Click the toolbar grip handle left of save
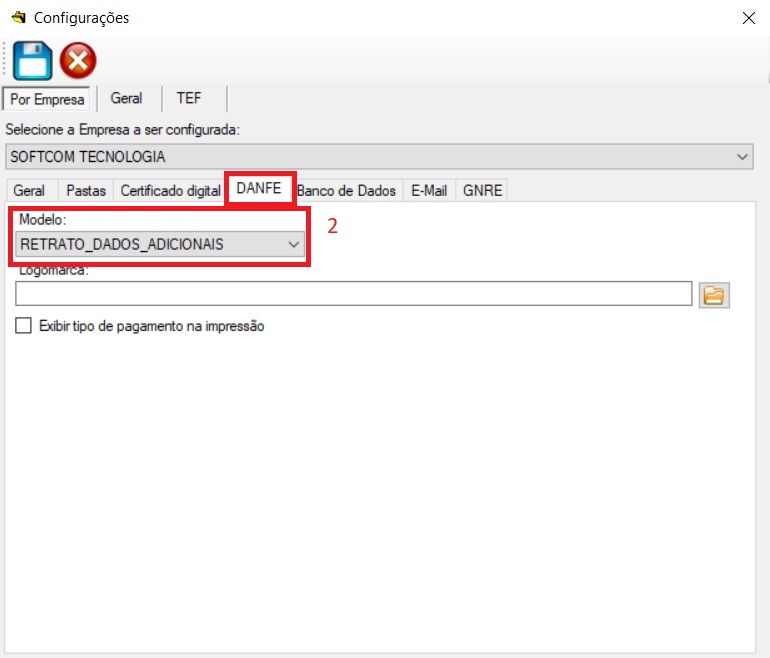Image resolution: width=770 pixels, height=658 pixels. (x=5, y=61)
